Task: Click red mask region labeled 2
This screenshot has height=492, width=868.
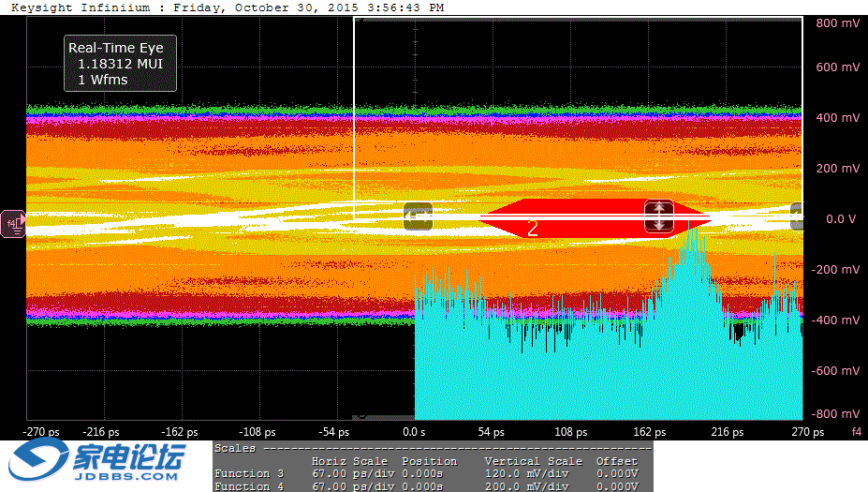Action: [x=595, y=218]
